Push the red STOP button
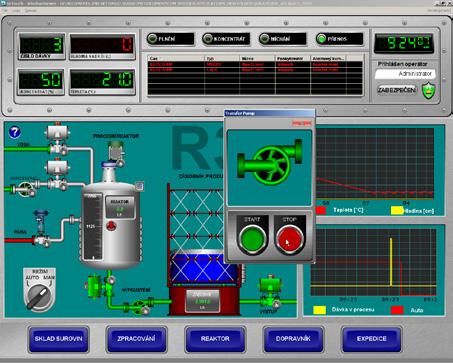Image resolution: width=453 pixels, height=363 pixels. coord(289,239)
